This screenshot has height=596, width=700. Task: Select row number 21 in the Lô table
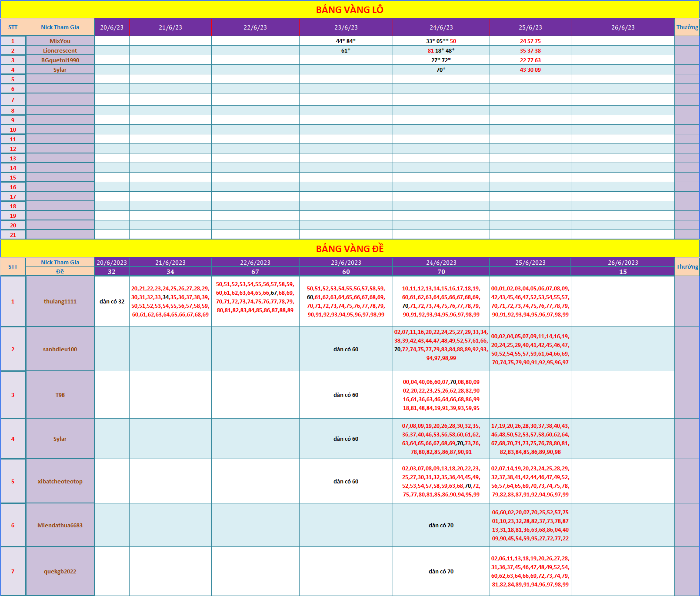13,235
